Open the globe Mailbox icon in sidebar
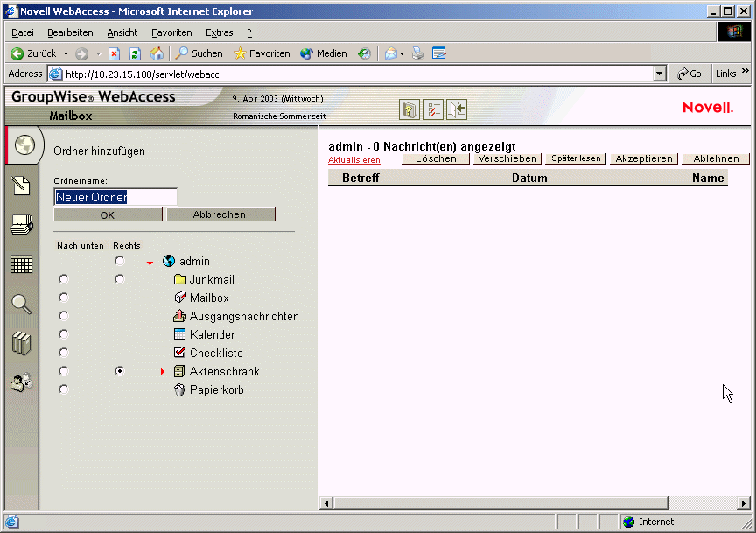This screenshot has height=533, width=756. [x=24, y=144]
